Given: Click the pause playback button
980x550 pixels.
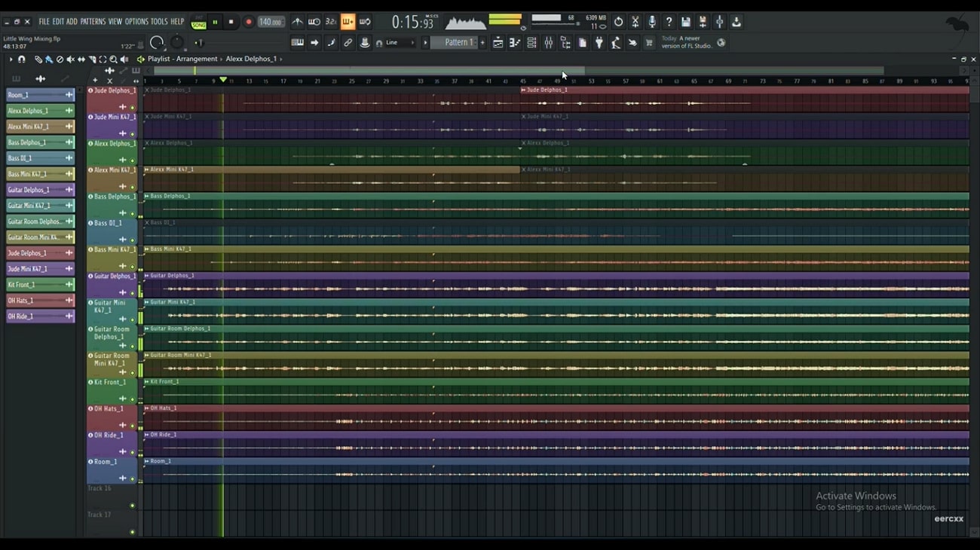Looking at the screenshot, I should (x=215, y=23).
